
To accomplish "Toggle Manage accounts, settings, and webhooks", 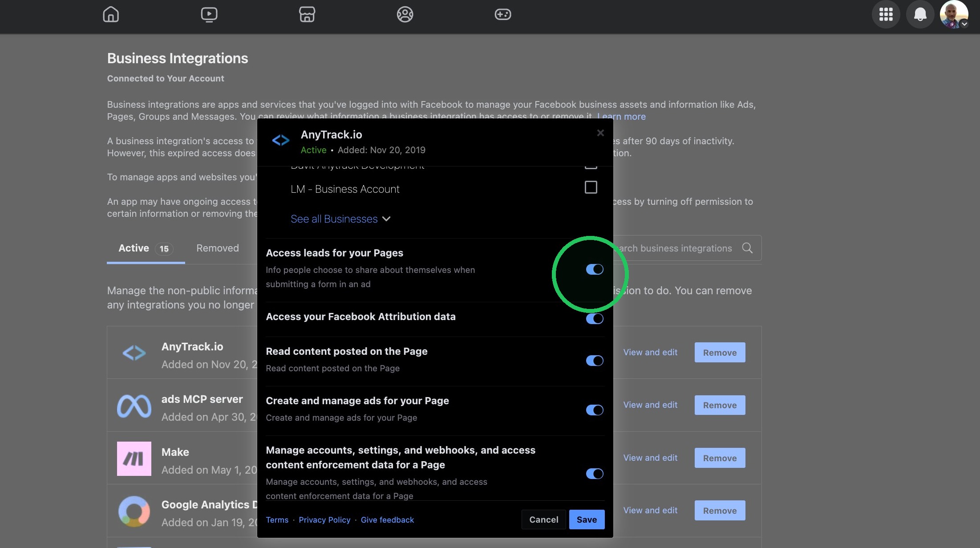I will pos(595,474).
